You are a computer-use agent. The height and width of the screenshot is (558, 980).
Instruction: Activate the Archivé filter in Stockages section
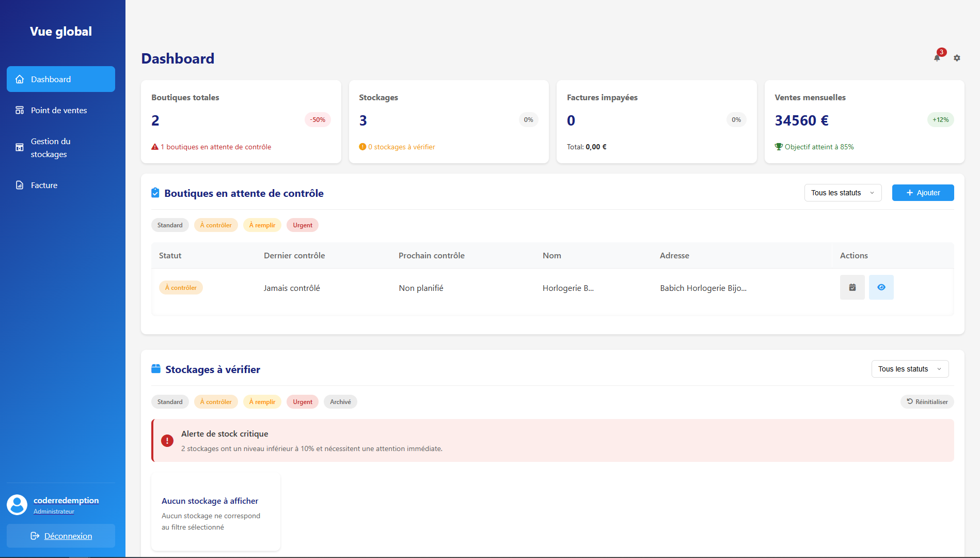340,401
